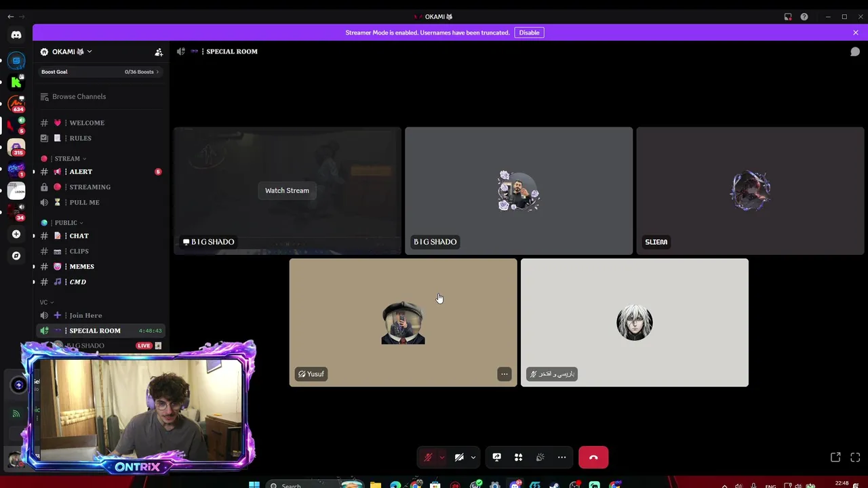Open the locked STREAMING channel
Viewport: 868px width, 488px height.
tap(100, 187)
